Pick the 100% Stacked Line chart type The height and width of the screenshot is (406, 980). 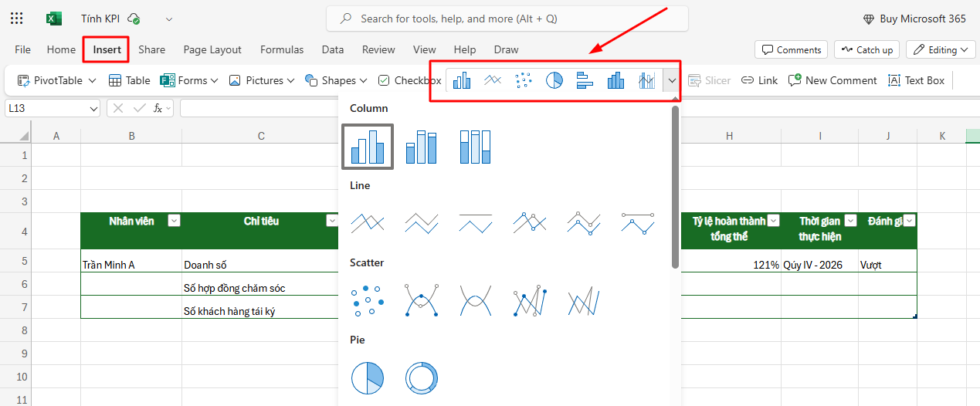(475, 224)
